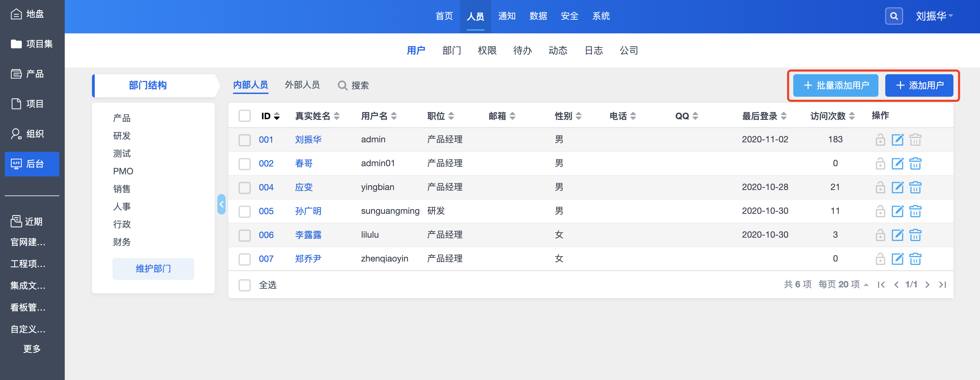
Task: Open user link 刘振华 in table
Action: (308, 140)
